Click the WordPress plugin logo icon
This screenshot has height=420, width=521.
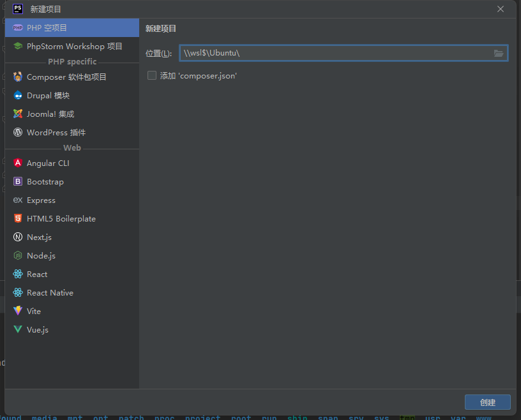pyautogui.click(x=18, y=132)
